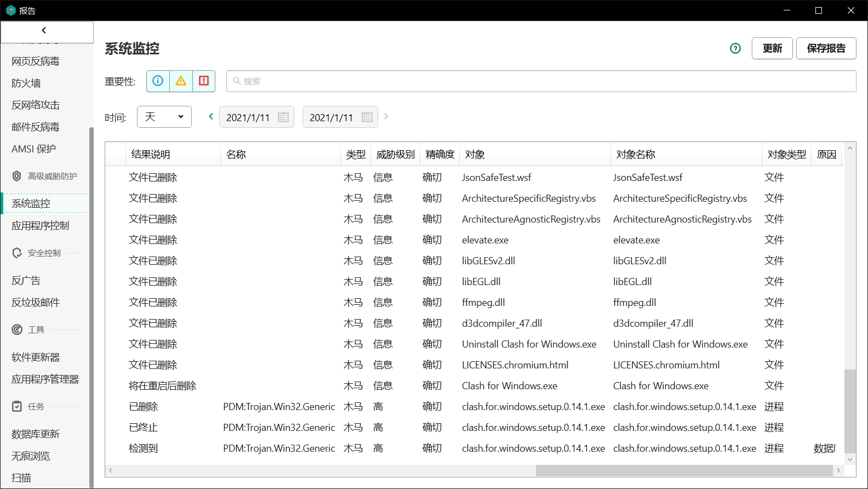
Task: Select the libGLESv2.dll object cell
Action: [x=488, y=261]
